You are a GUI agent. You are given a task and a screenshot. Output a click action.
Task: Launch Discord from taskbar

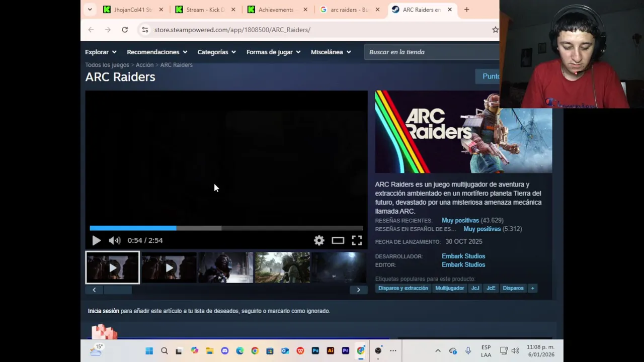pos(225,351)
